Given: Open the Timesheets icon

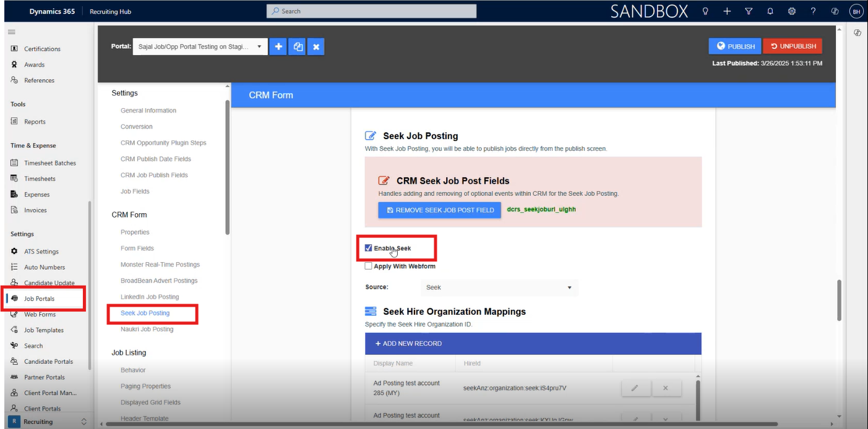Looking at the screenshot, I should click(x=14, y=179).
